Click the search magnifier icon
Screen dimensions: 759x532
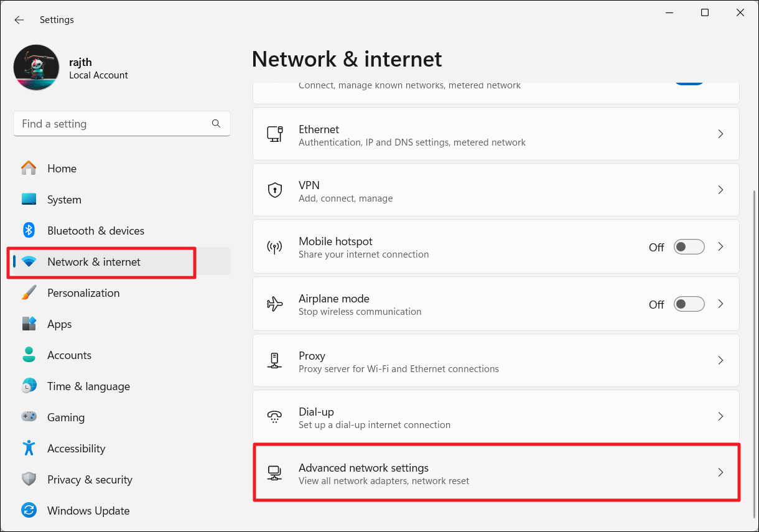point(216,124)
